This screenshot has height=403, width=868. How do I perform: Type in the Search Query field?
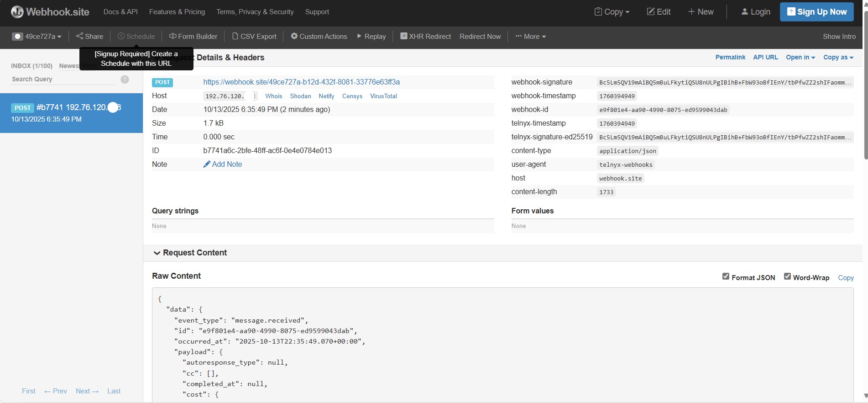[63, 80]
